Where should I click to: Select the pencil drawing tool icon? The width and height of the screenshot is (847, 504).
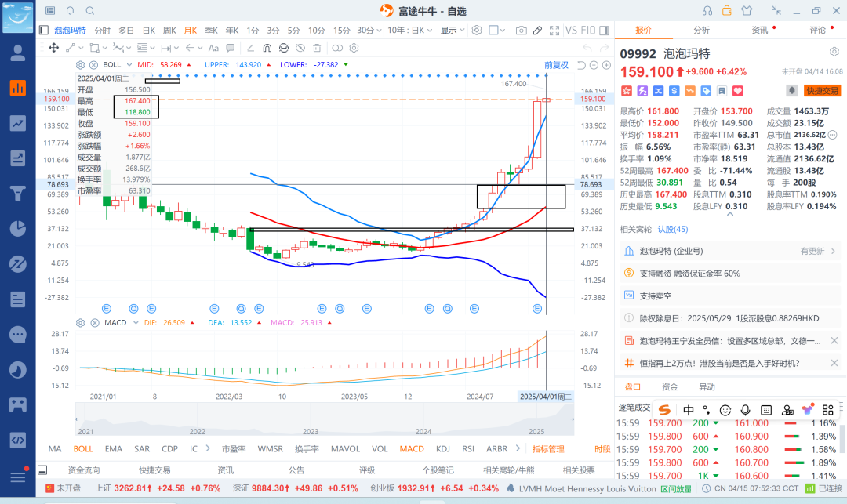[x=537, y=31]
